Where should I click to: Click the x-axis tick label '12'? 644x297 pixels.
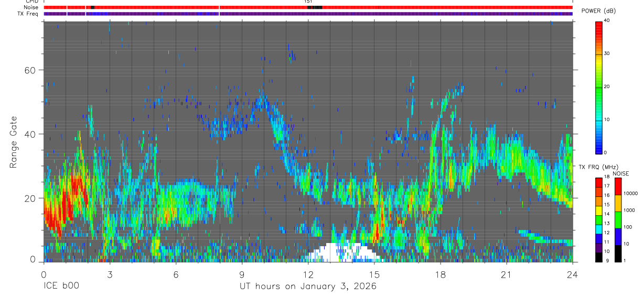[x=308, y=274]
